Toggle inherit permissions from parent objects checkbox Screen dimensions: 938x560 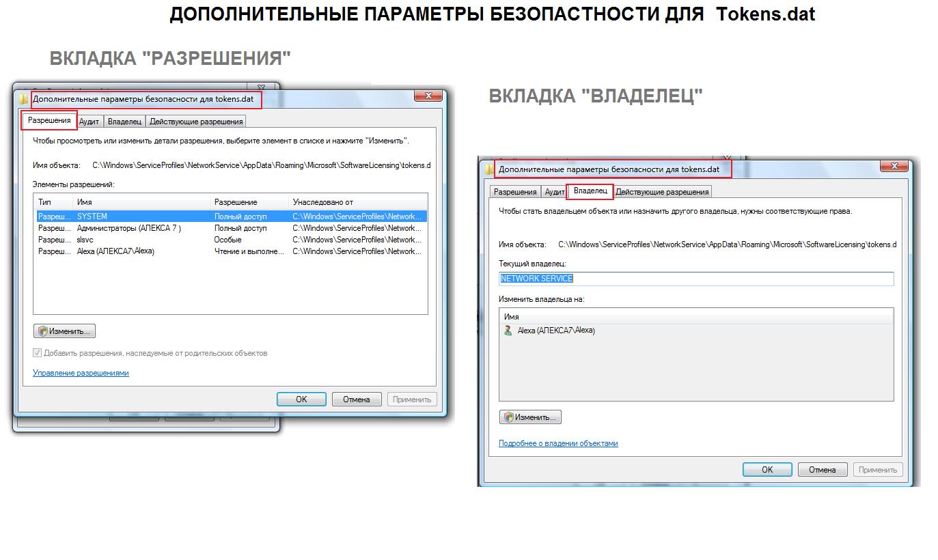coord(38,353)
